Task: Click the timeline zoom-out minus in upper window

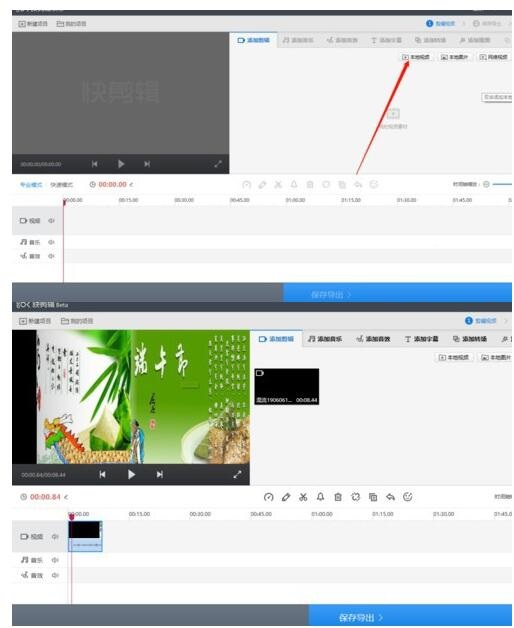Action: 486,185
